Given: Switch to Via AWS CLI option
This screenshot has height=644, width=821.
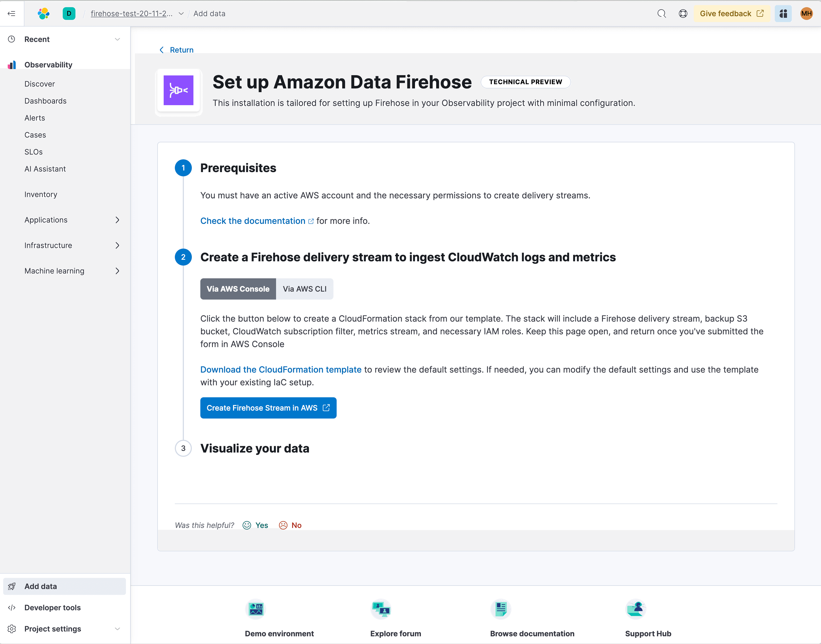Looking at the screenshot, I should [x=304, y=289].
